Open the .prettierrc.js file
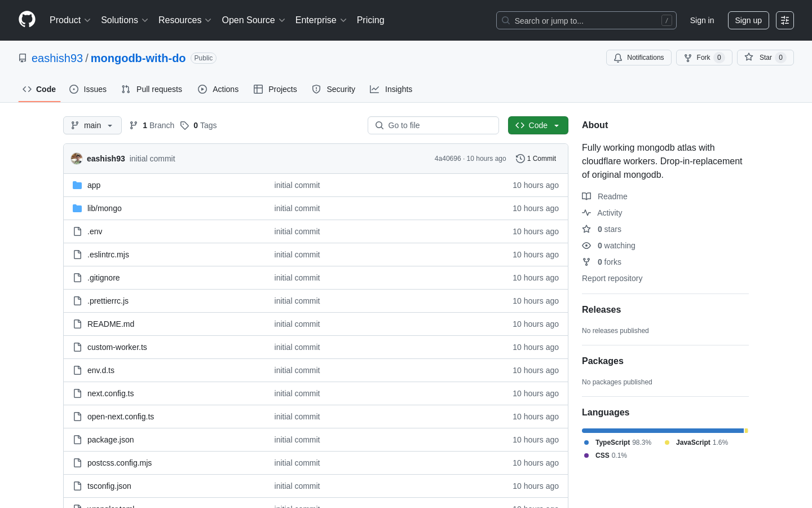Image resolution: width=812 pixels, height=508 pixels. (x=108, y=301)
